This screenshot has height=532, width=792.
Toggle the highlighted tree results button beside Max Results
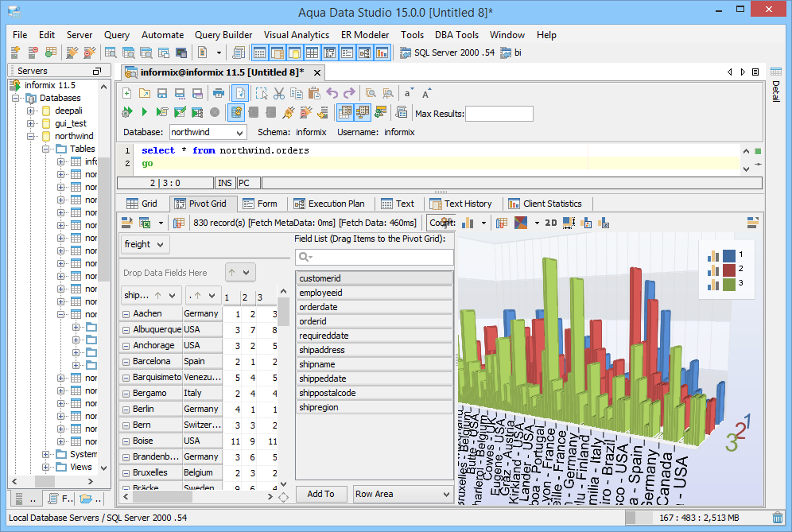[363, 112]
